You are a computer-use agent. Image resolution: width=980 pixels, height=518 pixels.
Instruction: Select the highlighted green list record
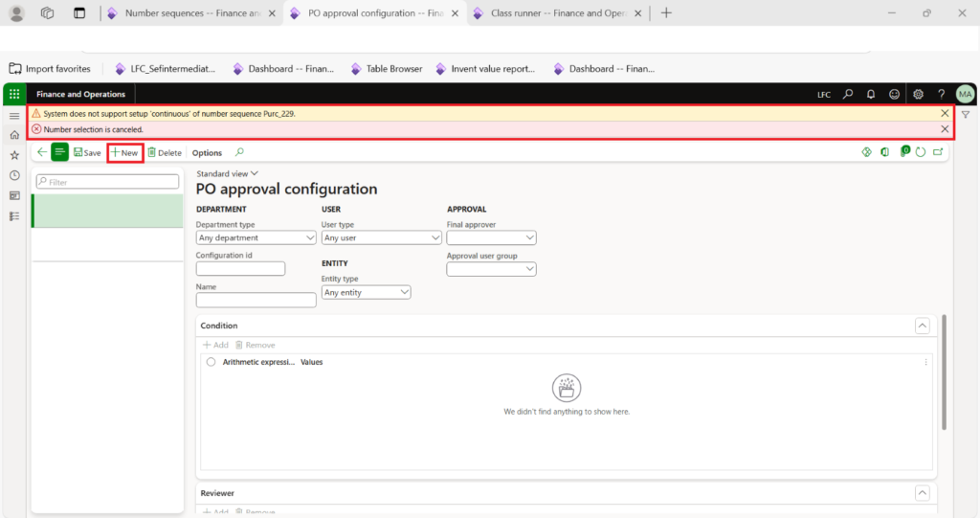[x=107, y=211]
